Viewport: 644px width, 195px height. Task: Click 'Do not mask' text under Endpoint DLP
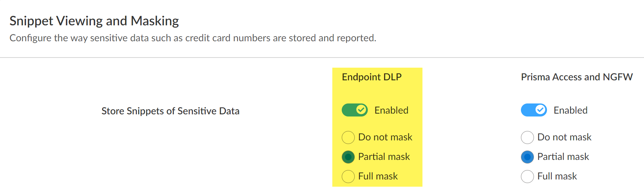coord(385,137)
